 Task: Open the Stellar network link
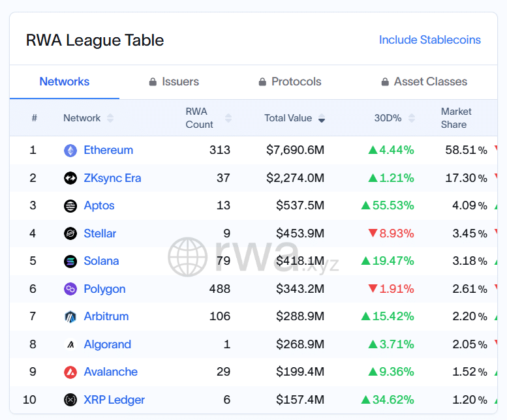point(100,233)
